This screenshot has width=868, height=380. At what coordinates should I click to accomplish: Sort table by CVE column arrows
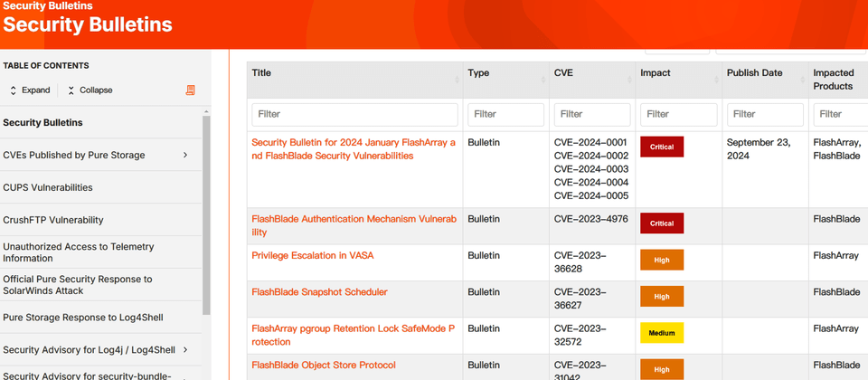pos(630,80)
